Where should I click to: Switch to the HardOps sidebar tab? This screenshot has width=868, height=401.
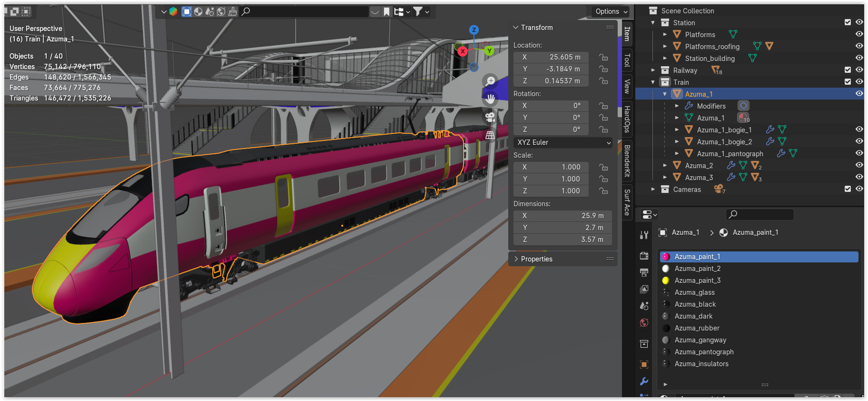click(x=627, y=119)
